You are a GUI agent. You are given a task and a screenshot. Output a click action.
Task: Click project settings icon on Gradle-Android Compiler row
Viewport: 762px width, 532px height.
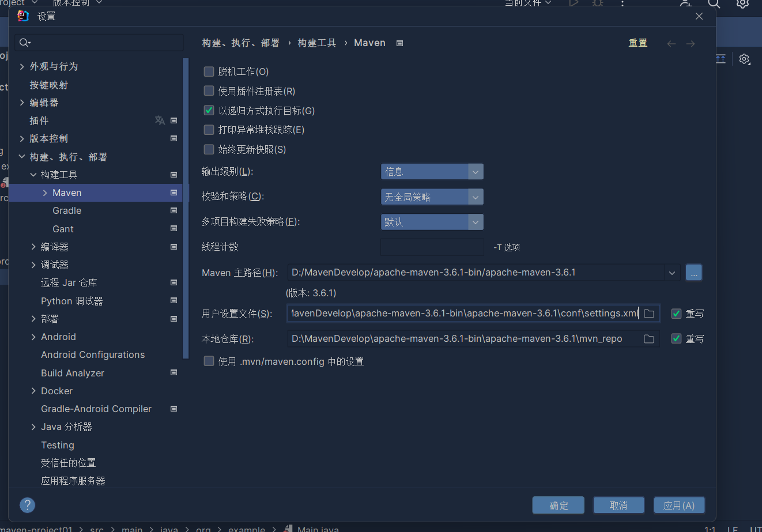[173, 409]
